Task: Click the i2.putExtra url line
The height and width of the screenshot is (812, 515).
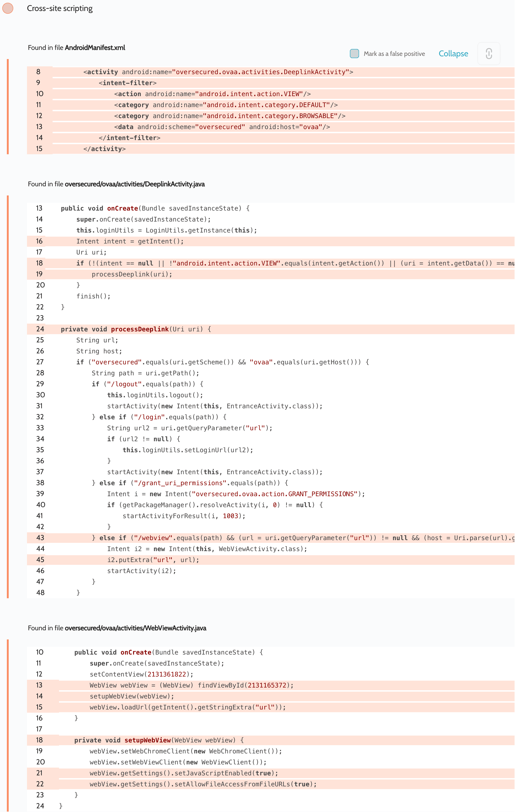Action: coord(153,560)
